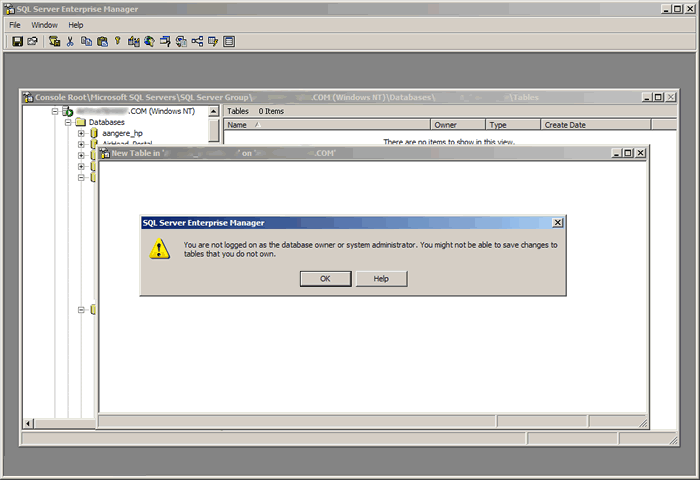Click the toolbar icon left of the relationships icon

point(181,42)
